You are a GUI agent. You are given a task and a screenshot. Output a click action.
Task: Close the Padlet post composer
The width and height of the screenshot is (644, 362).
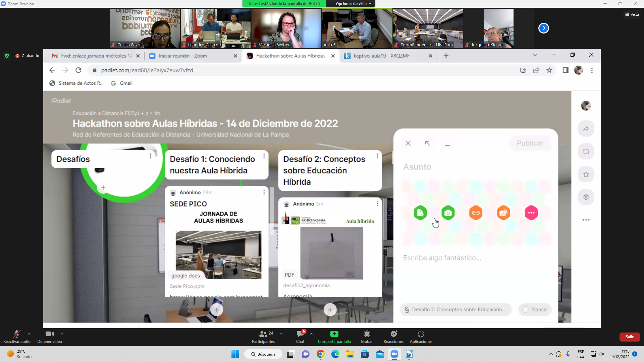[x=408, y=143]
